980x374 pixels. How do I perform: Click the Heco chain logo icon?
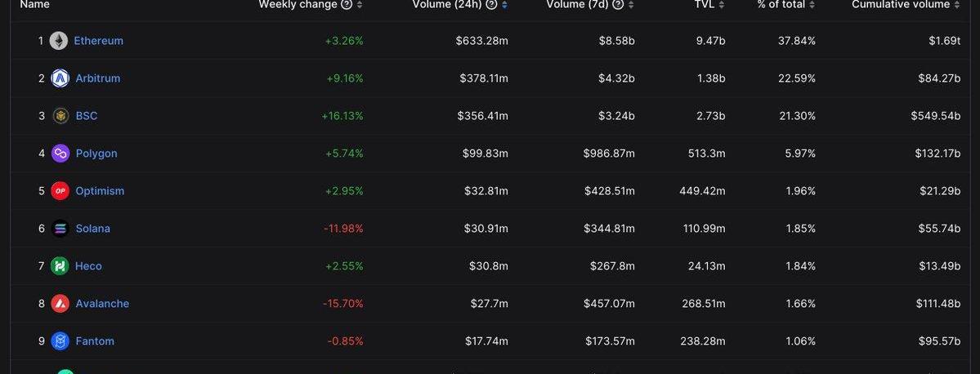[x=60, y=266]
